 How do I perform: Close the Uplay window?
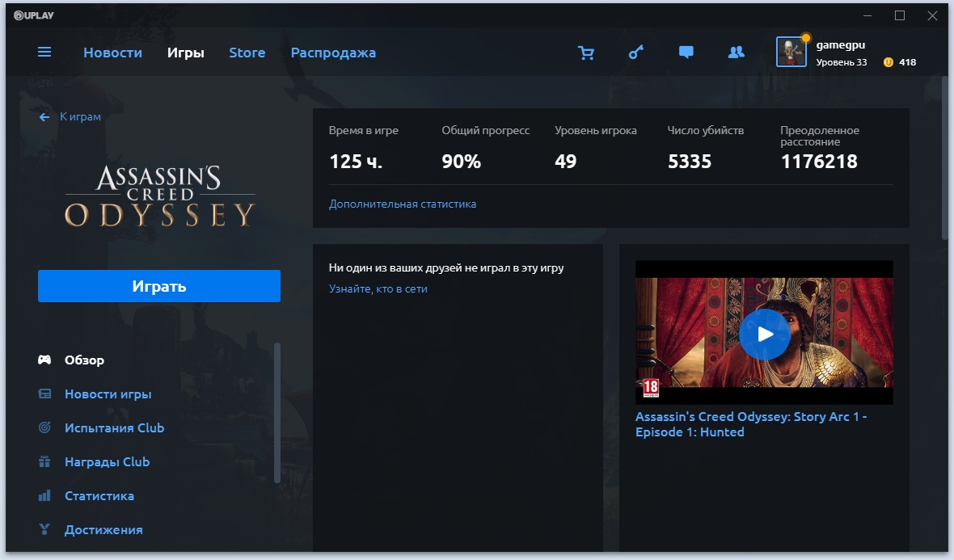[932, 16]
